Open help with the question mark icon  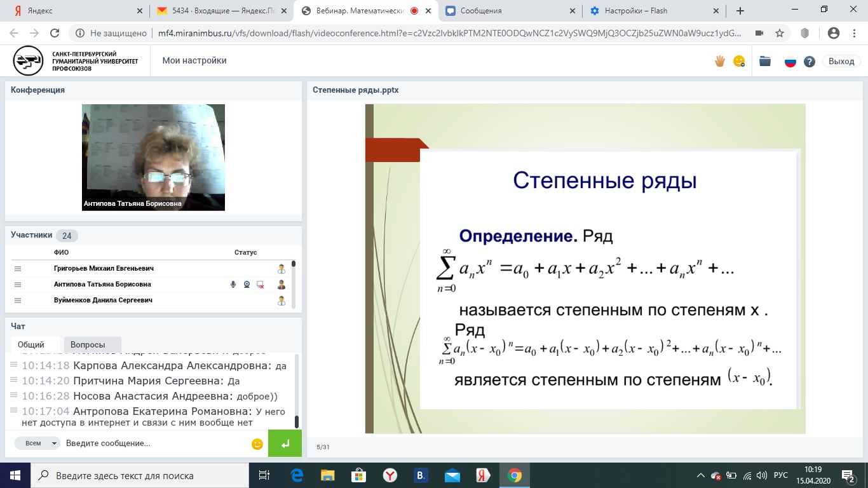click(810, 62)
